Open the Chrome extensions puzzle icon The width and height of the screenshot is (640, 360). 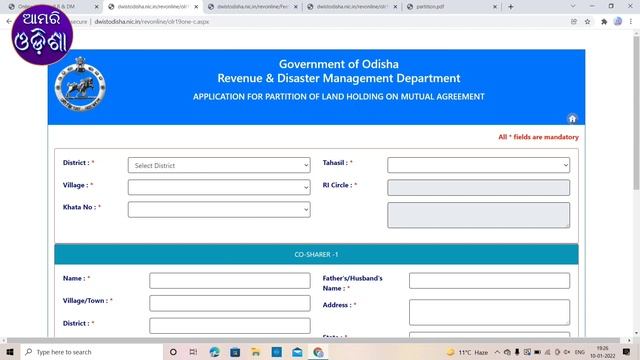[x=604, y=22]
